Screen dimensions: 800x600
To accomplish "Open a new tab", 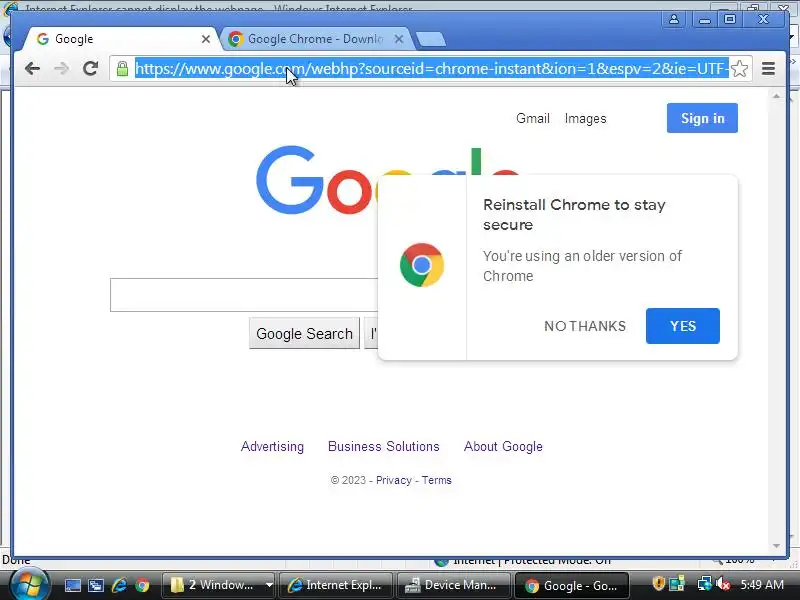I will coord(431,39).
